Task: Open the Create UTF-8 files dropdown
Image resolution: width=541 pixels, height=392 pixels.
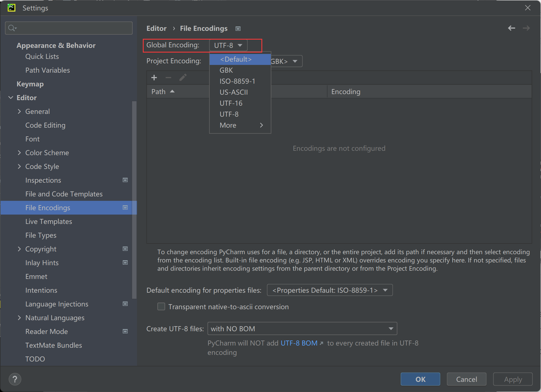Action: [x=302, y=328]
